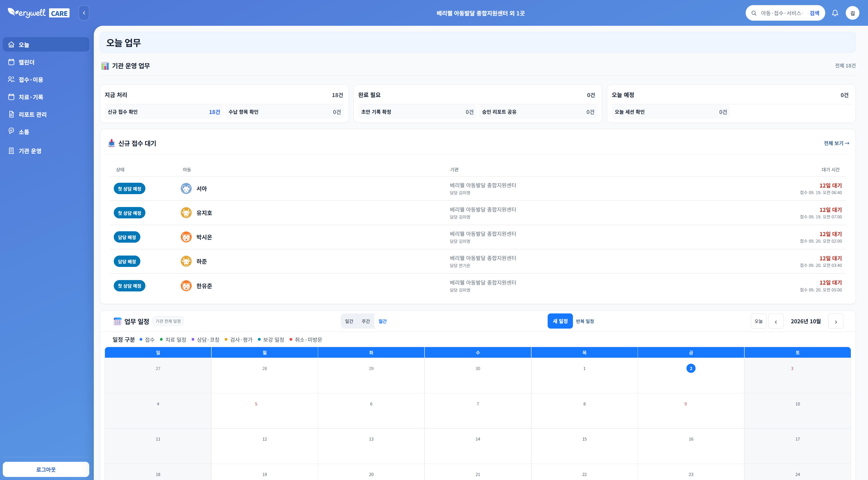Go to next month arrow
Image resolution: width=868 pixels, height=480 pixels.
coord(836,321)
